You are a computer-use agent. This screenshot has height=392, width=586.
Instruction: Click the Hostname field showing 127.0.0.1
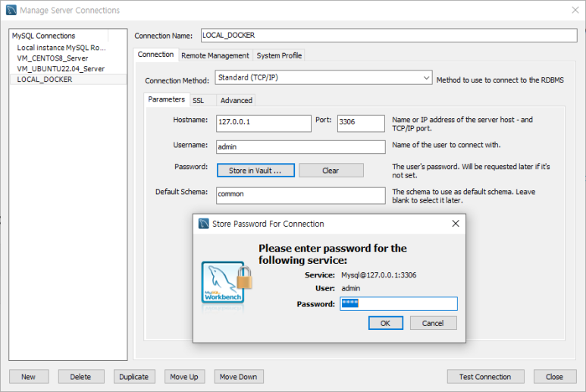[x=264, y=124]
